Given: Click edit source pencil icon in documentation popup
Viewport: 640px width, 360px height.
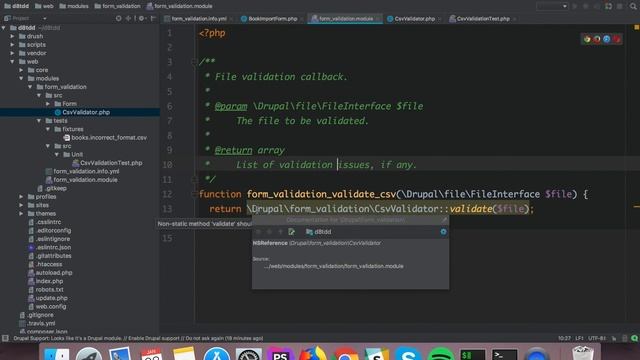Looking at the screenshot, I should pyautogui.click(x=291, y=232).
